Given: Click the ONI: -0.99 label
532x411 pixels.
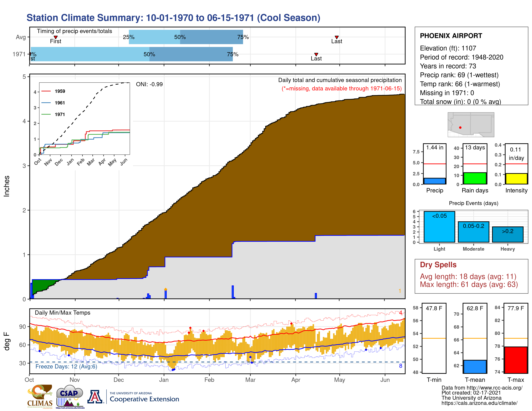Looking at the screenshot, I should (149, 84).
